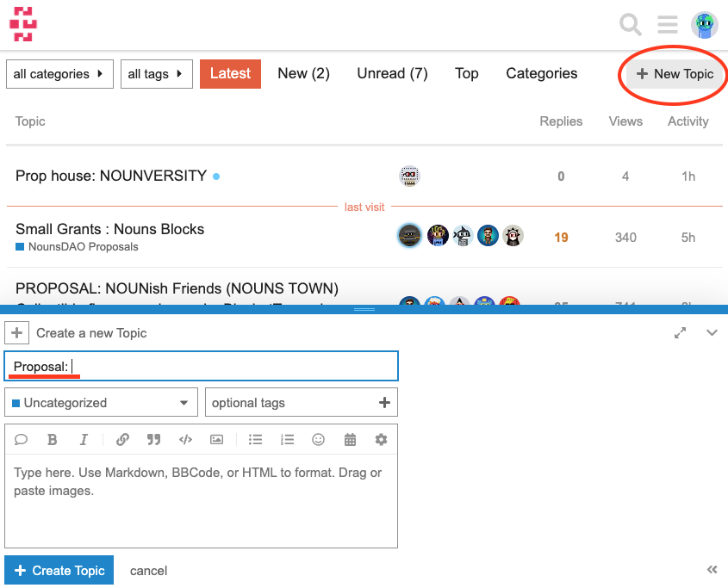Grab the composer resize handle bar
Image resolution: width=728 pixels, height=588 pixels.
[364, 309]
